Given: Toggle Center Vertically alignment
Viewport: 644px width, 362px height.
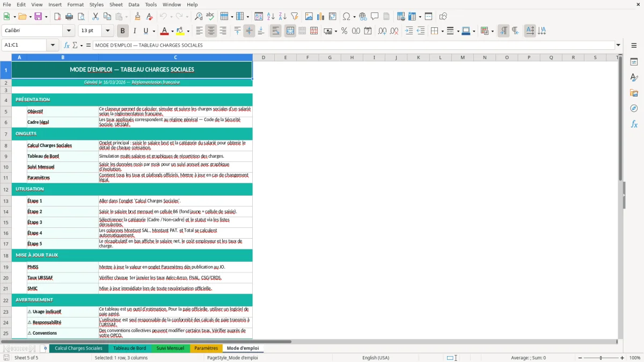Looking at the screenshot, I should coord(249,31).
